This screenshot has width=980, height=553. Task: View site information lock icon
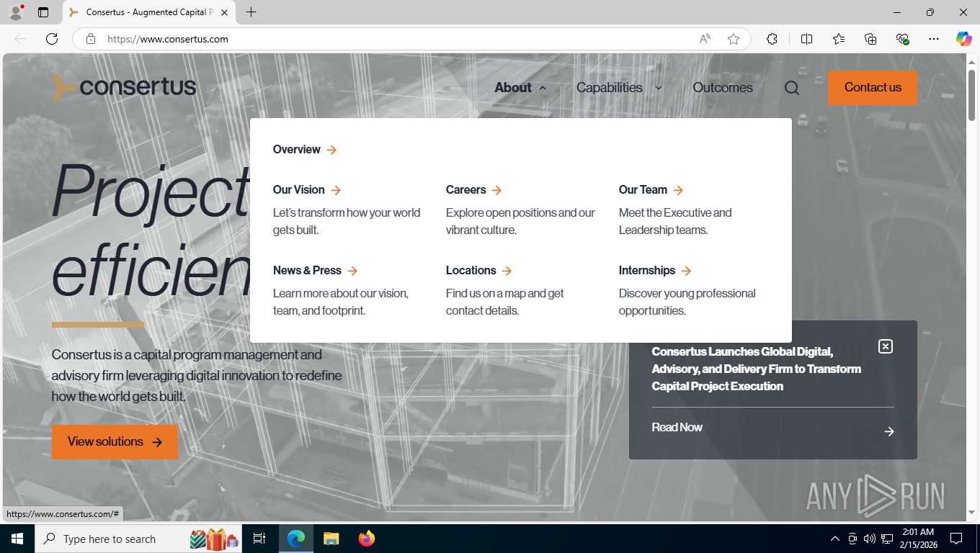coord(91,39)
